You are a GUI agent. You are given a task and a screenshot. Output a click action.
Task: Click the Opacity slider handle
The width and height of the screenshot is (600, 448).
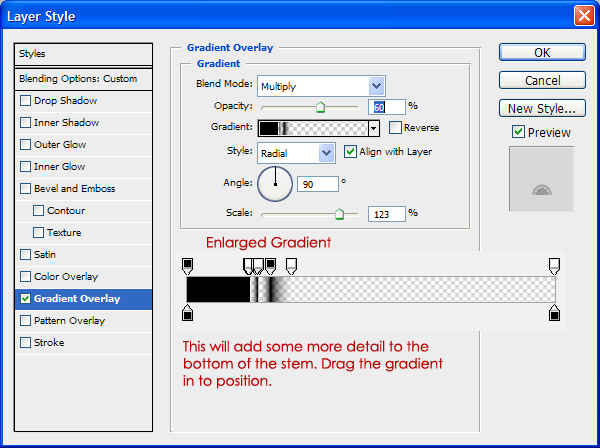[321, 108]
